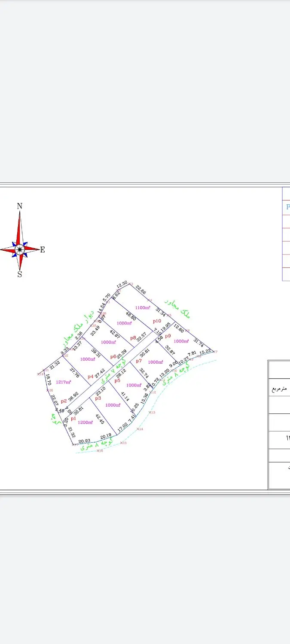Click the p5 plot label
Screen dimensions: 290x644
117,380
